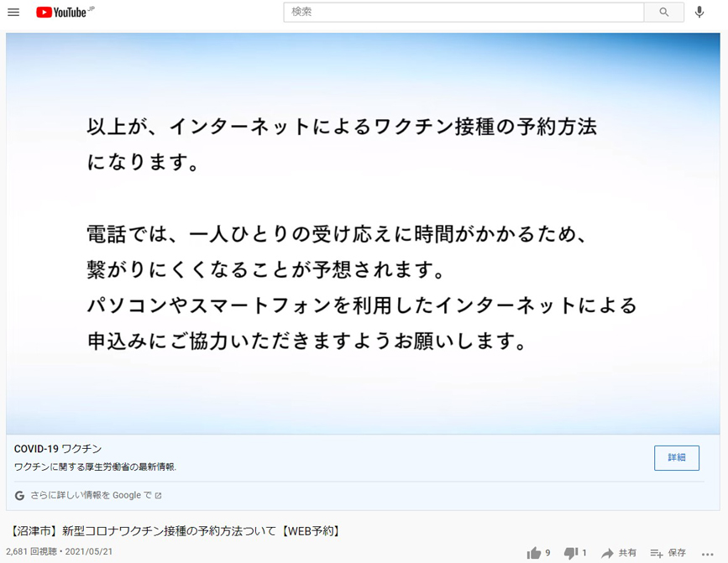
Task: Click the external link icon beside Google text
Action: click(159, 496)
